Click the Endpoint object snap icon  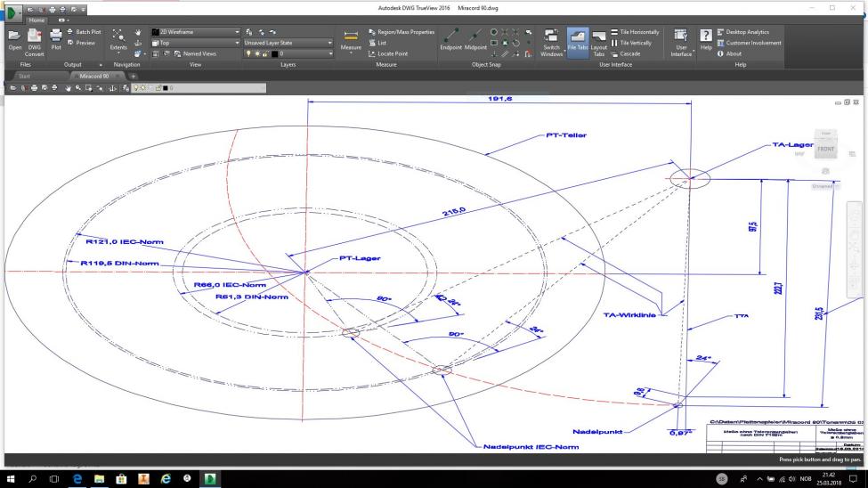coord(451,37)
